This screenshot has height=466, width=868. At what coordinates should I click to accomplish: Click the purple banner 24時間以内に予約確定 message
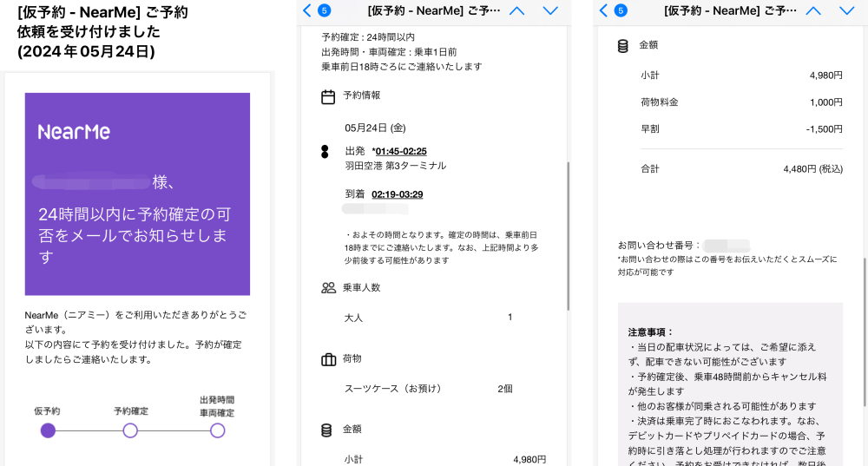(135, 235)
